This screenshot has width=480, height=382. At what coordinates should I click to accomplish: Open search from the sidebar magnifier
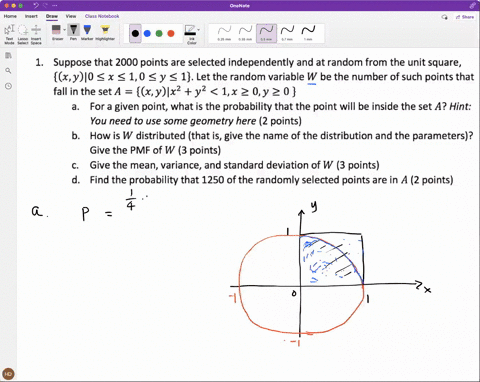[9, 71]
